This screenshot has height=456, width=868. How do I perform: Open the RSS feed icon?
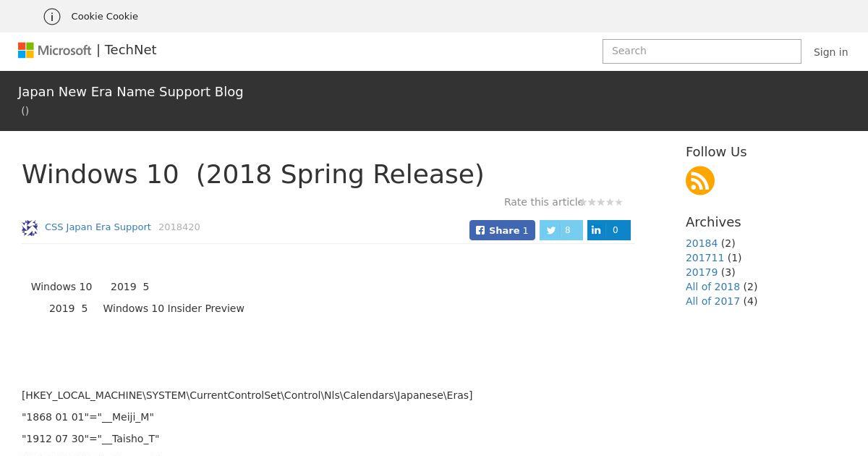(x=700, y=180)
